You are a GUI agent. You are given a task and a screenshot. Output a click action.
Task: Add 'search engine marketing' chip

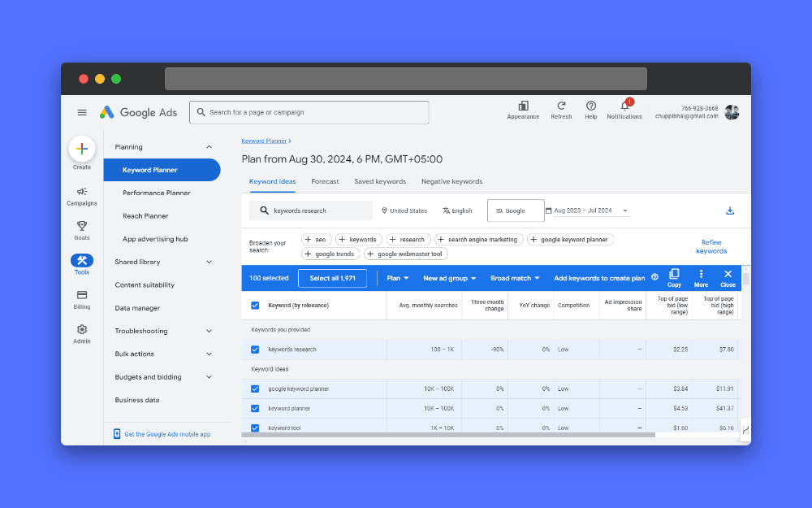tap(479, 240)
